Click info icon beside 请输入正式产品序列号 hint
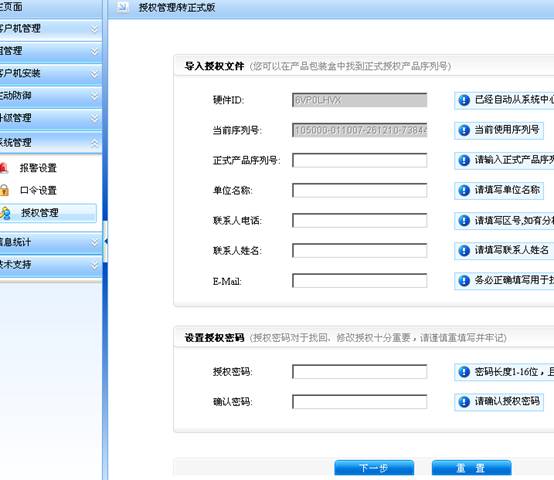Screen dimensions: 554x480 tap(464, 160)
